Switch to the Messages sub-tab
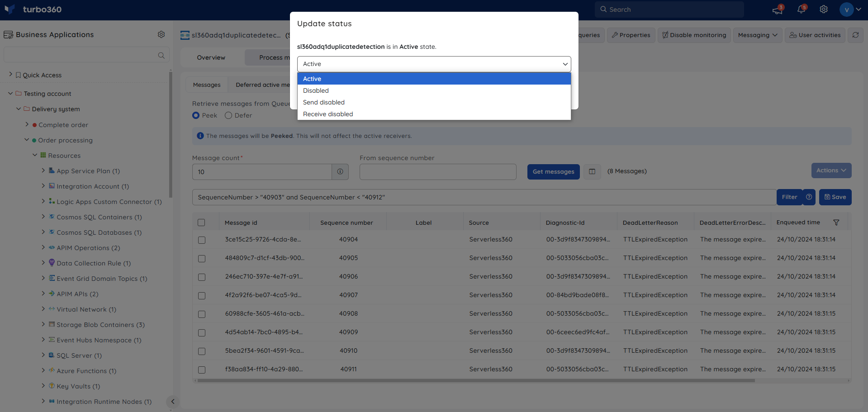This screenshot has height=412, width=868. [207, 85]
